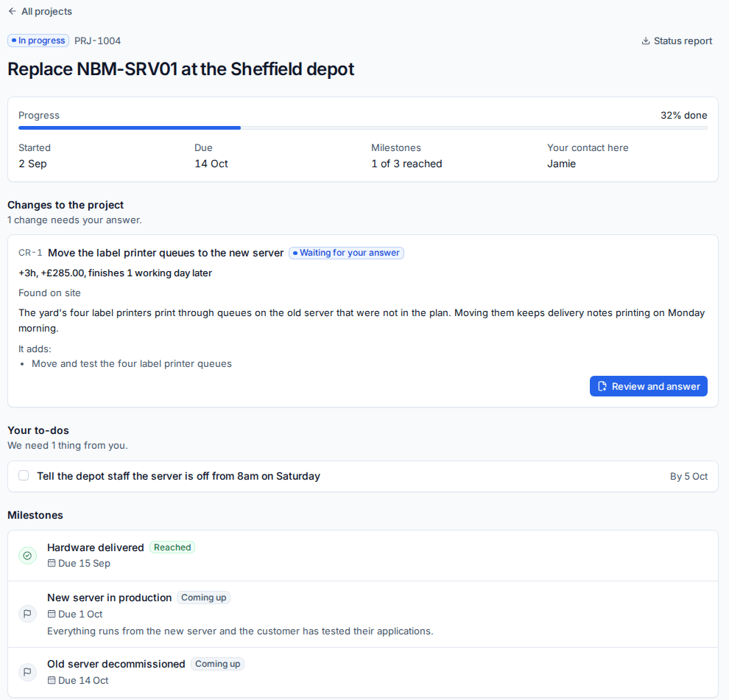This screenshot has width=729, height=700.
Task: Click the Move and test bullet item
Action: 132,364
